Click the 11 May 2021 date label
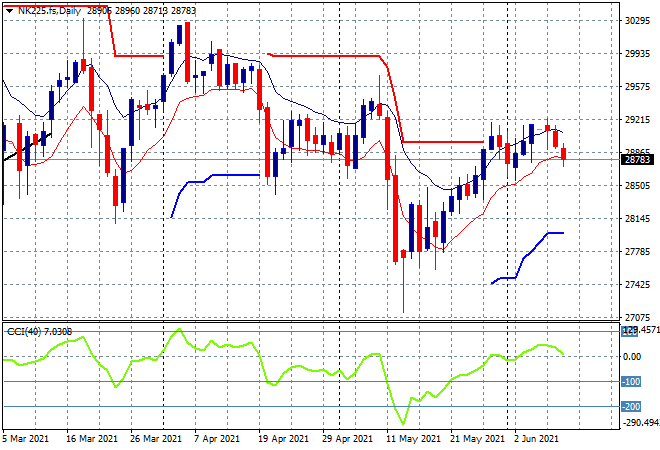This screenshot has height=450, width=660. 413,439
